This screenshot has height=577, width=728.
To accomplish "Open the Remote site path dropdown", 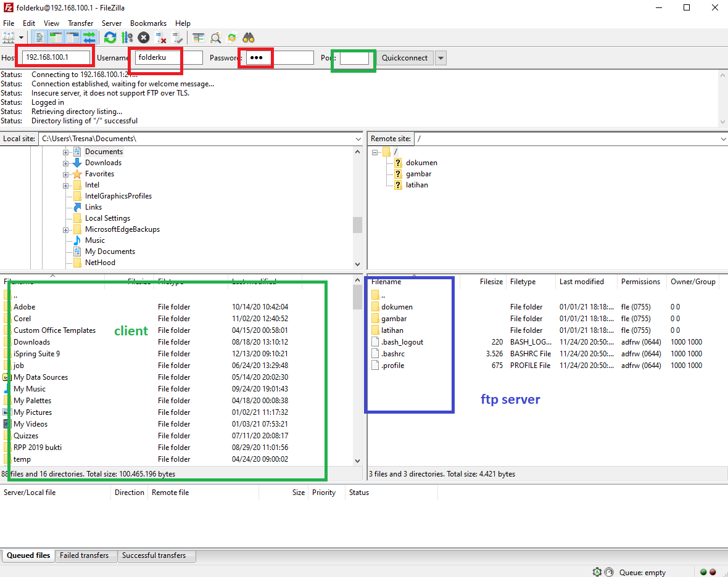I will [723, 139].
